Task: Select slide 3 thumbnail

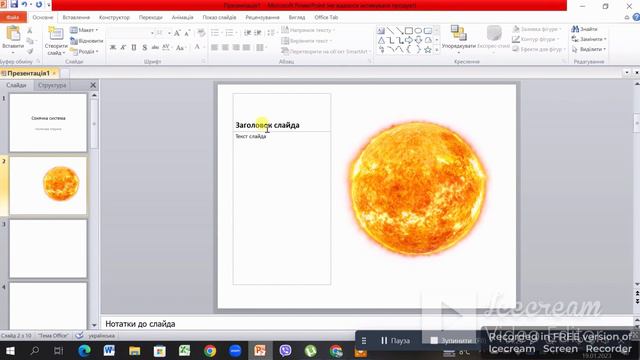Action: click(48, 249)
